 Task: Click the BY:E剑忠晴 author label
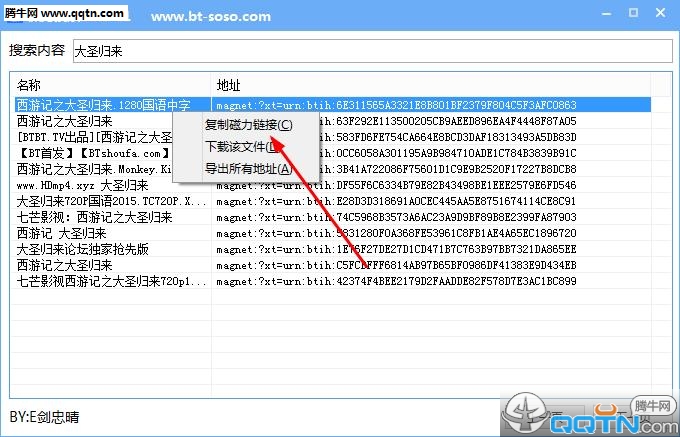(44, 417)
